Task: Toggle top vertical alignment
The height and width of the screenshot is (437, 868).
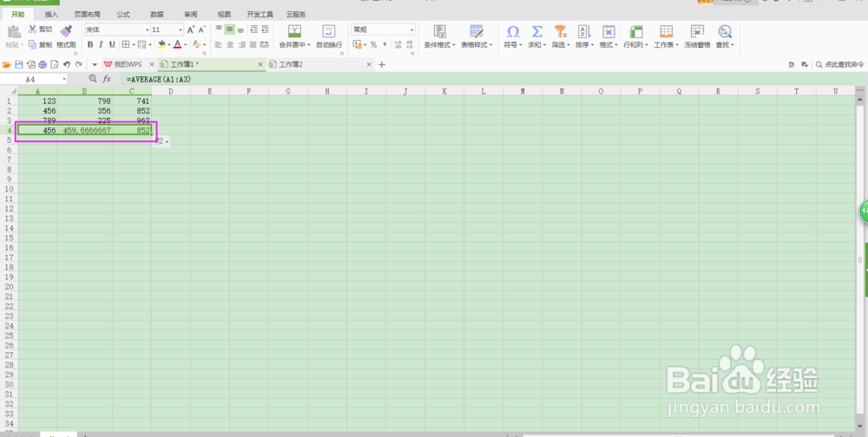Action: (x=219, y=29)
